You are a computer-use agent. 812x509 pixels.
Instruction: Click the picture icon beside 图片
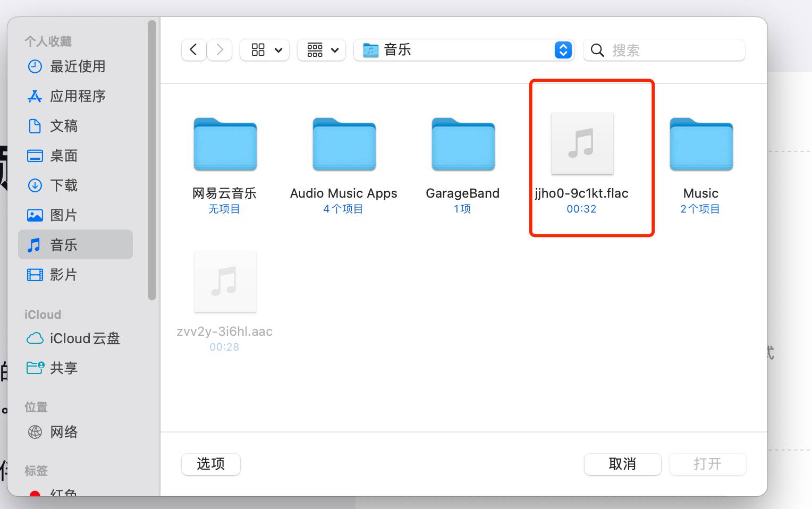click(35, 215)
